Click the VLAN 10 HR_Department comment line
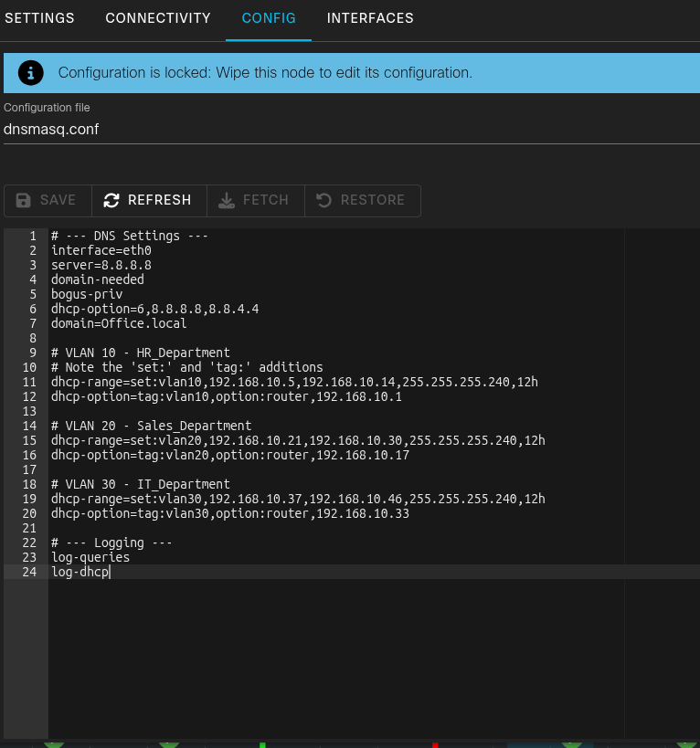 coord(141,353)
